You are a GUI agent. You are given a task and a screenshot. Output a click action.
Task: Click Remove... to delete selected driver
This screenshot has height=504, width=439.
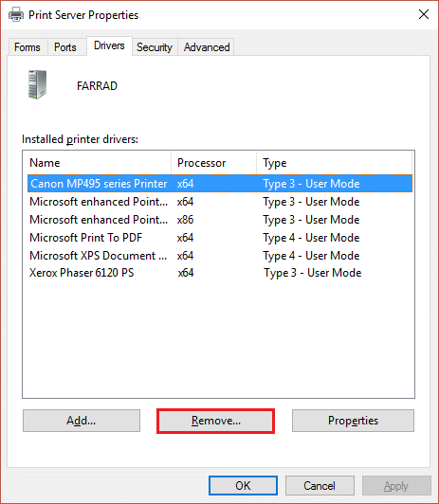[216, 421]
